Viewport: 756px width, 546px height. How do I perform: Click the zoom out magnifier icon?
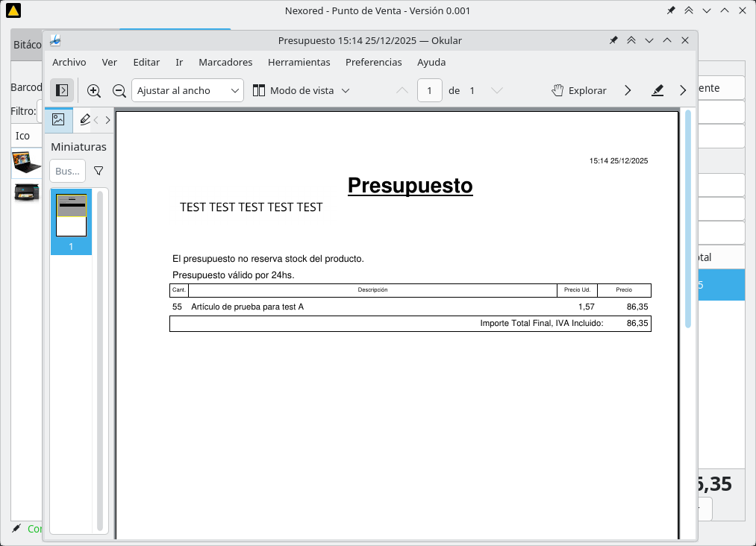[119, 90]
